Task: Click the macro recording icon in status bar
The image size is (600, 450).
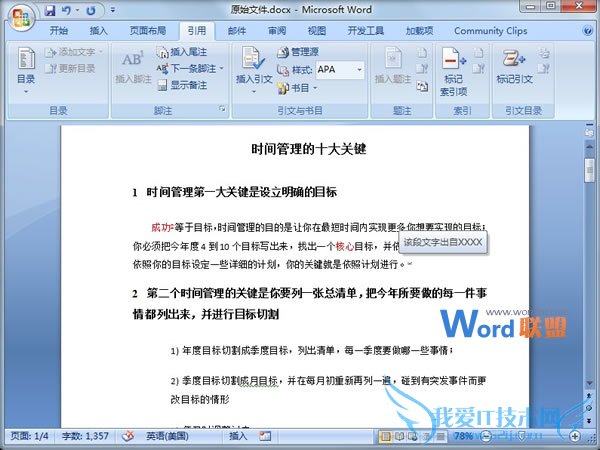Action: click(265, 436)
